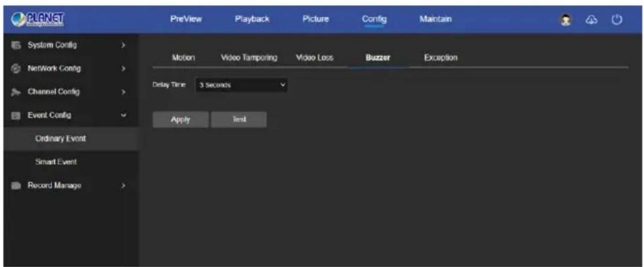Expand System Config chevron
Screen dimensions: 644x267
click(122, 45)
